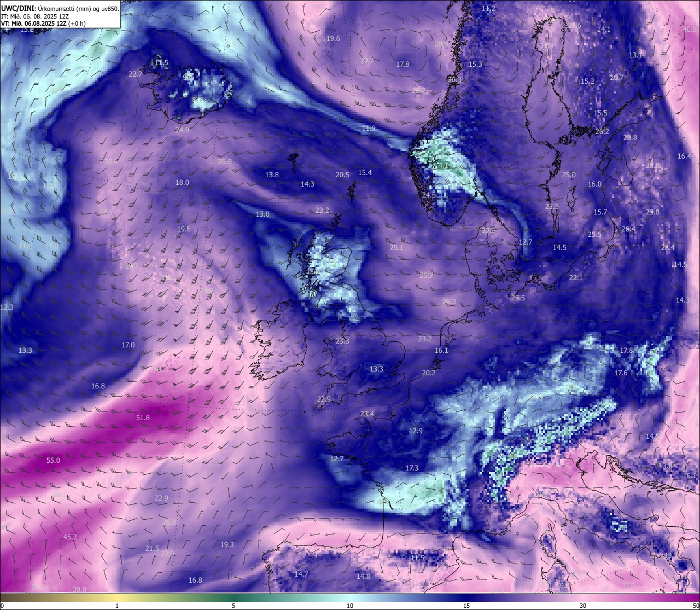Click the 25.7 value on the map
This screenshot has height=610, width=700.
tap(426, 275)
